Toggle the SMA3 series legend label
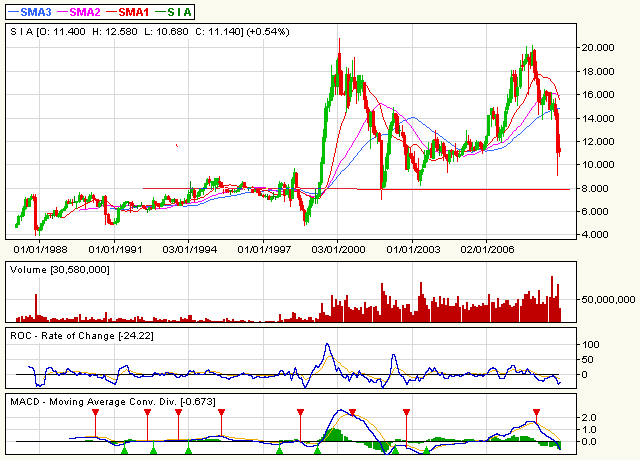Screen dimensions: 640x460 (x=35, y=11)
